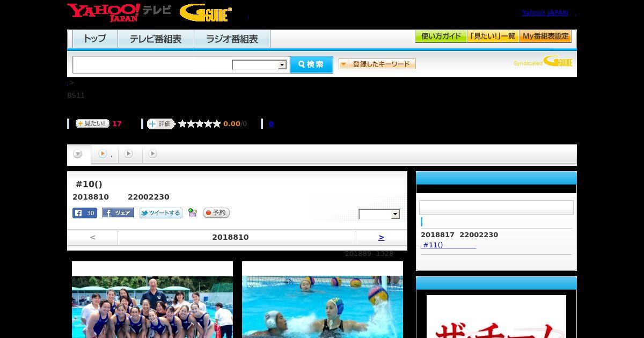
Task: Set the rating to three stars
Action: [x=200, y=124]
